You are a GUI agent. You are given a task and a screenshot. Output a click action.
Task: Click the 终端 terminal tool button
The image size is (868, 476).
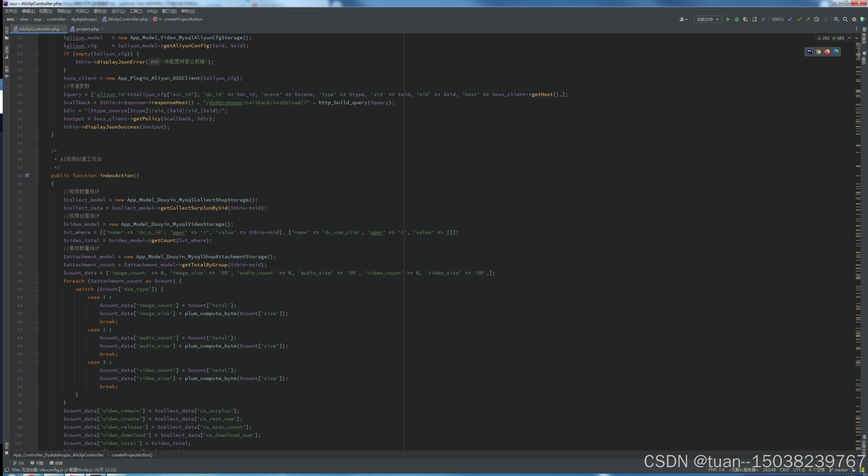pos(56,463)
